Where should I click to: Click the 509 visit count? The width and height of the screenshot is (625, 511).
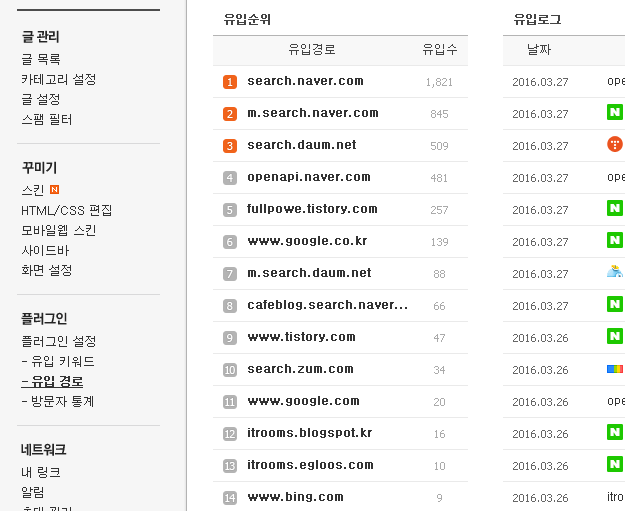point(439,146)
